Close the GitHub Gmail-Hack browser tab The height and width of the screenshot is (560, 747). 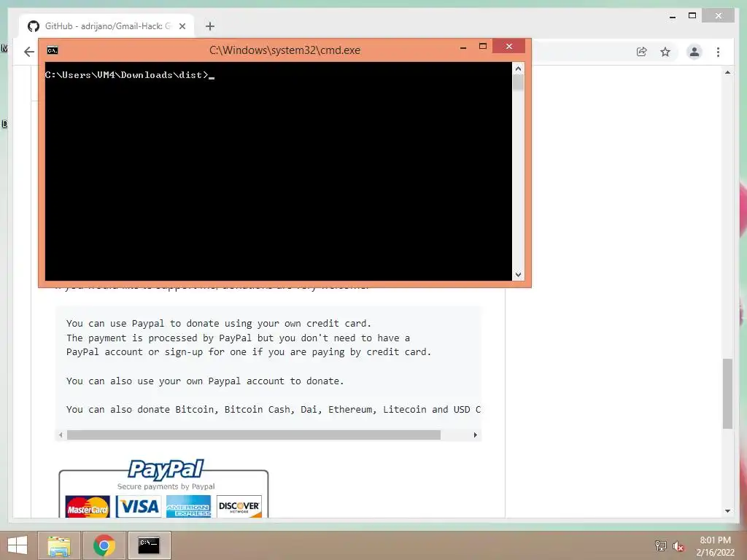tap(182, 26)
